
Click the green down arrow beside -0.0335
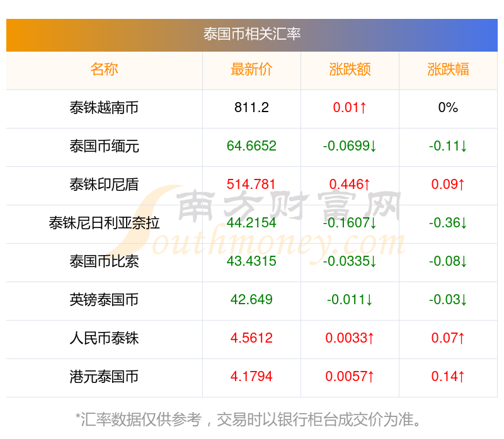374,262
